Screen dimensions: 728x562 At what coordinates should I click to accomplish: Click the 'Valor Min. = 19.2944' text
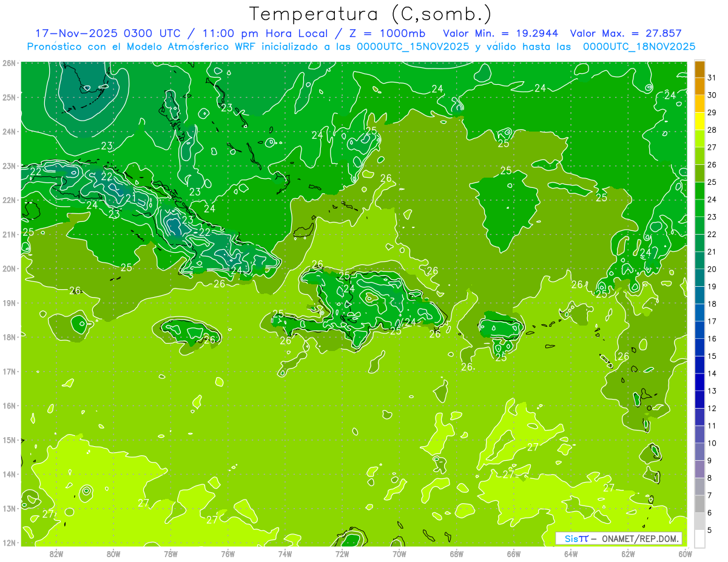500,33
